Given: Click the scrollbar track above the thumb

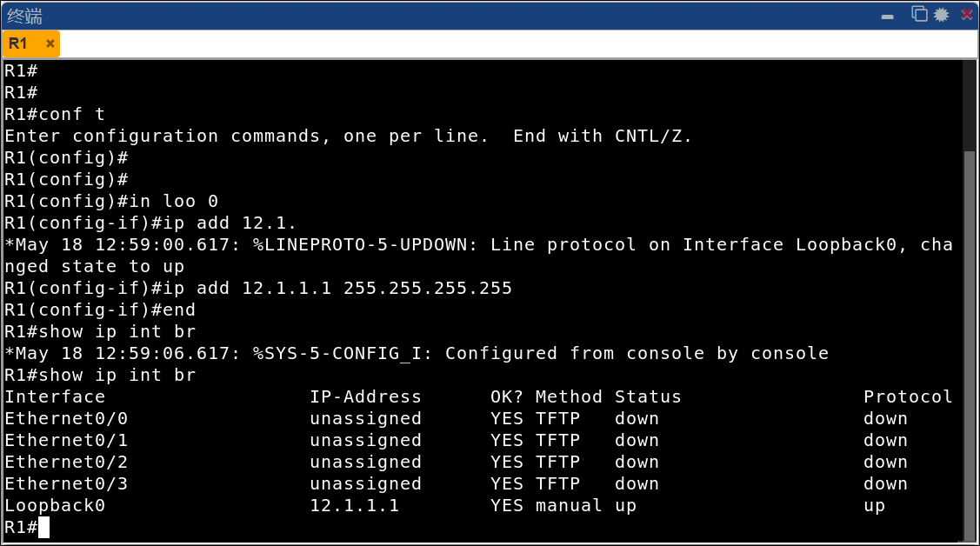Looking at the screenshot, I should [970, 105].
